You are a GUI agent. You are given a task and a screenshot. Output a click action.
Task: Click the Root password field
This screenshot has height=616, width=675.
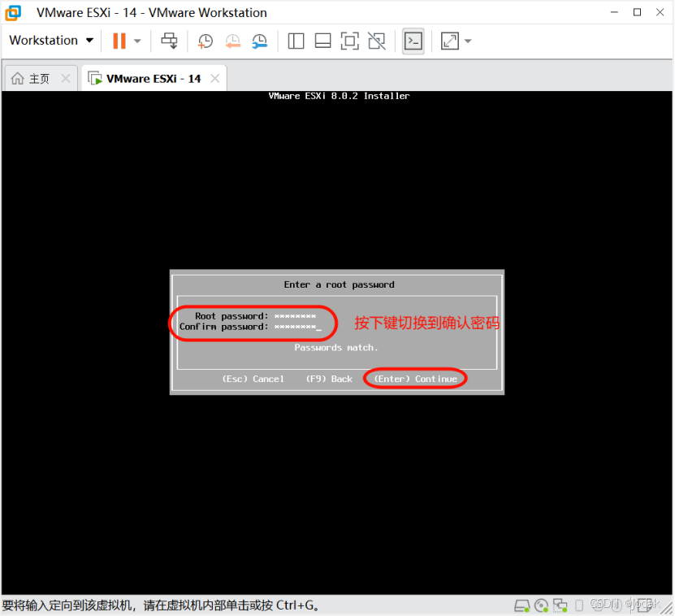(296, 316)
